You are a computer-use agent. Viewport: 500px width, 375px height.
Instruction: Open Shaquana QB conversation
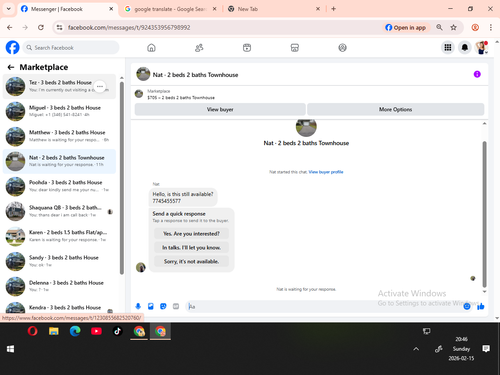coord(59,211)
